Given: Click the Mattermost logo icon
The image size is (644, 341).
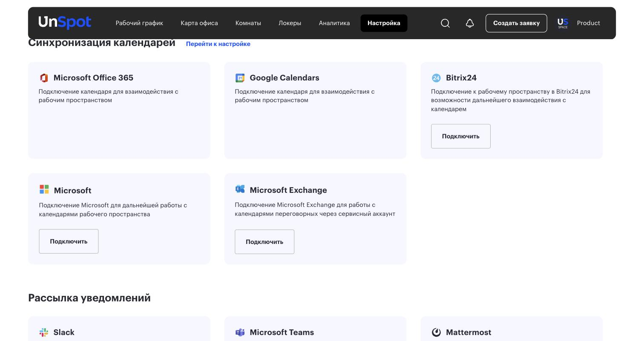Looking at the screenshot, I should coord(436,332).
